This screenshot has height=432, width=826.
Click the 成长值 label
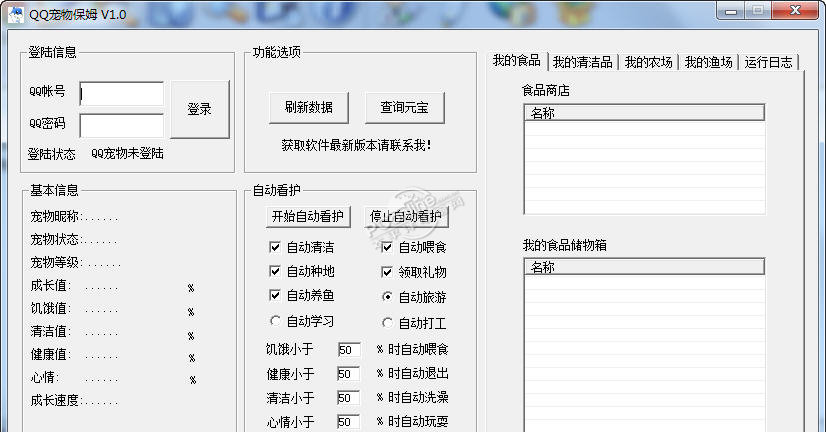[x=49, y=286]
